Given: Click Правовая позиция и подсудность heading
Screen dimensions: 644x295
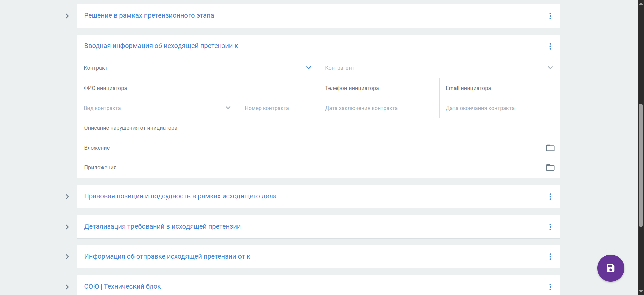Looking at the screenshot, I should coord(180,196).
